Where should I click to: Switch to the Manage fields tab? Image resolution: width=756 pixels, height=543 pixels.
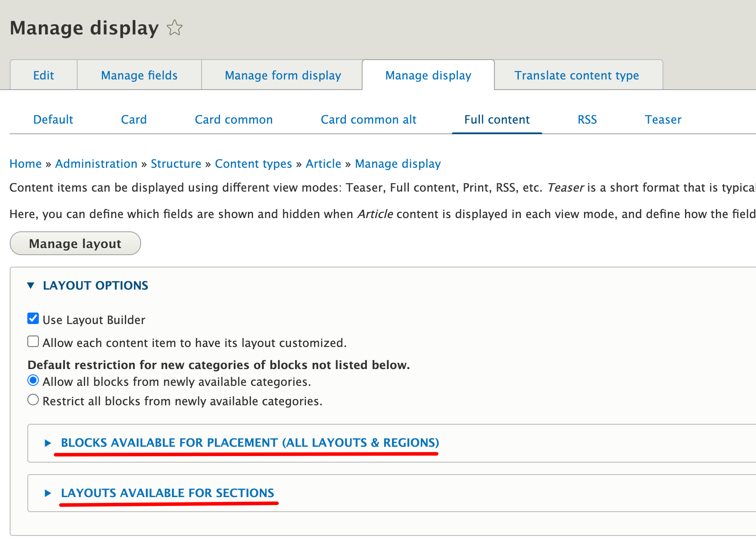pyautogui.click(x=139, y=75)
